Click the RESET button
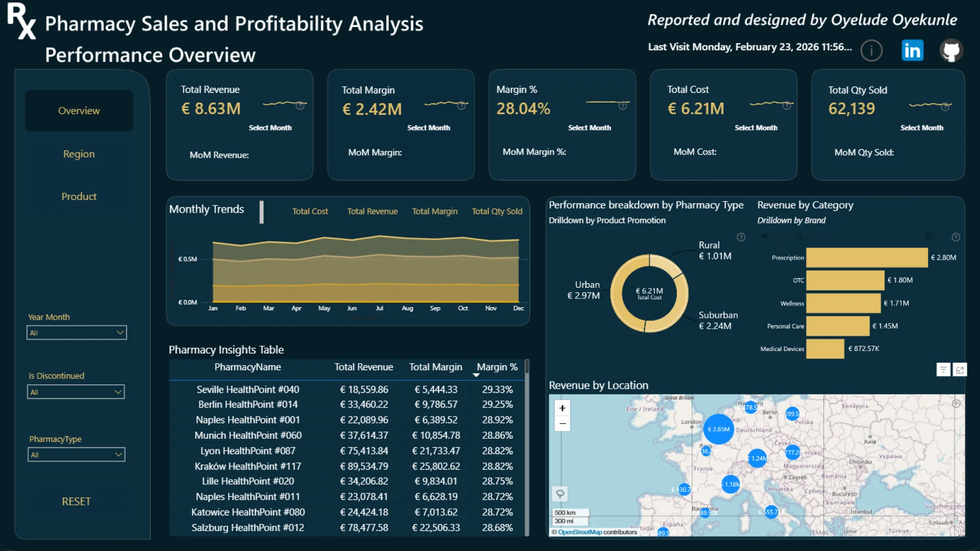 76,502
